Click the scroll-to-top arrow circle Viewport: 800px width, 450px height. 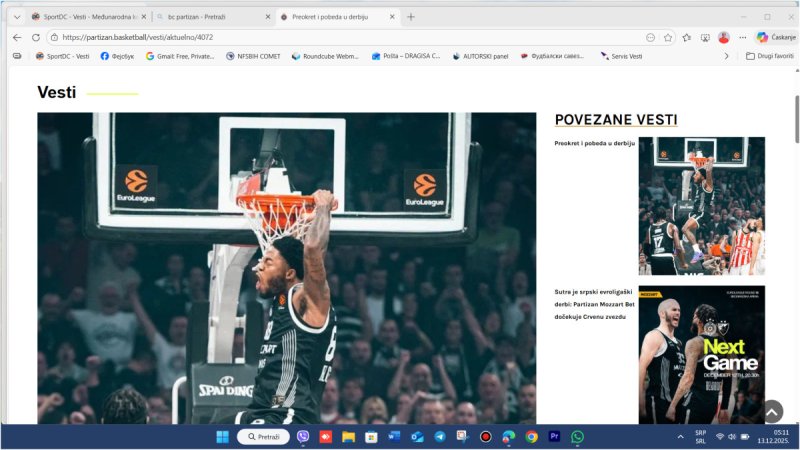point(771,411)
